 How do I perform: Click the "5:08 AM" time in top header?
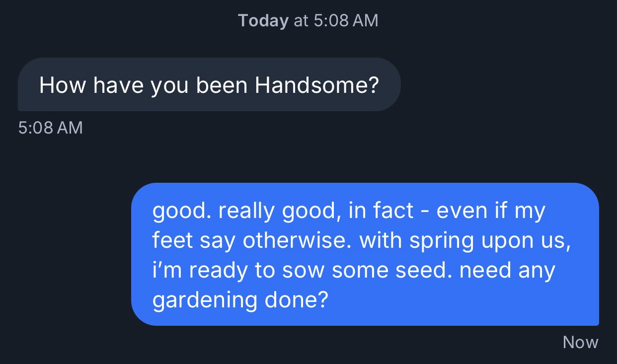coord(346,20)
